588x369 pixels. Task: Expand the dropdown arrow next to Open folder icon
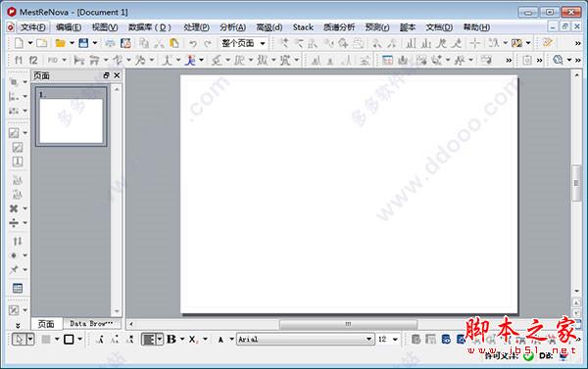click(x=72, y=43)
